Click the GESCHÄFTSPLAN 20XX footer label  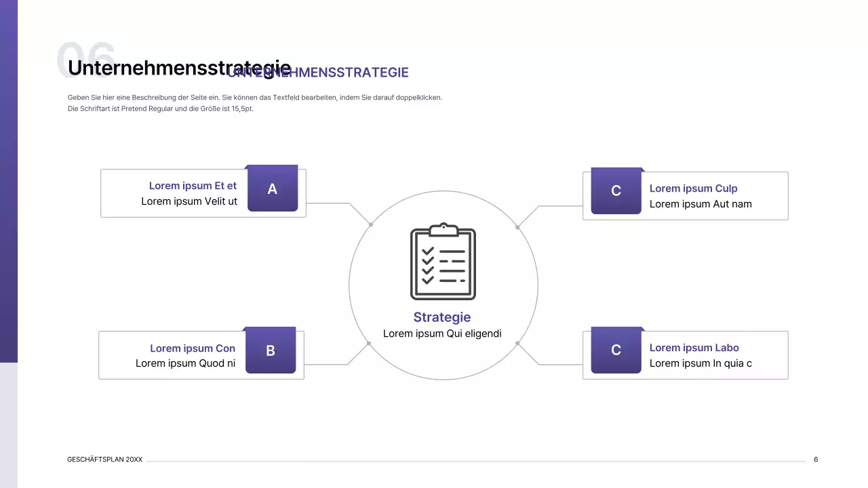[104, 459]
